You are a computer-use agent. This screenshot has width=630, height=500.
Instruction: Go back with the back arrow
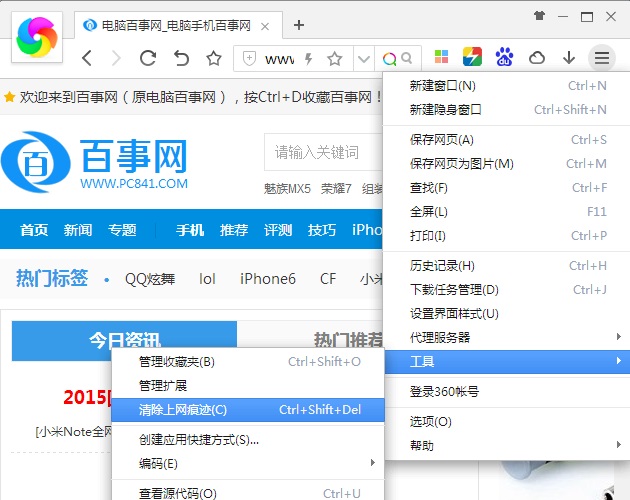pos(87,58)
